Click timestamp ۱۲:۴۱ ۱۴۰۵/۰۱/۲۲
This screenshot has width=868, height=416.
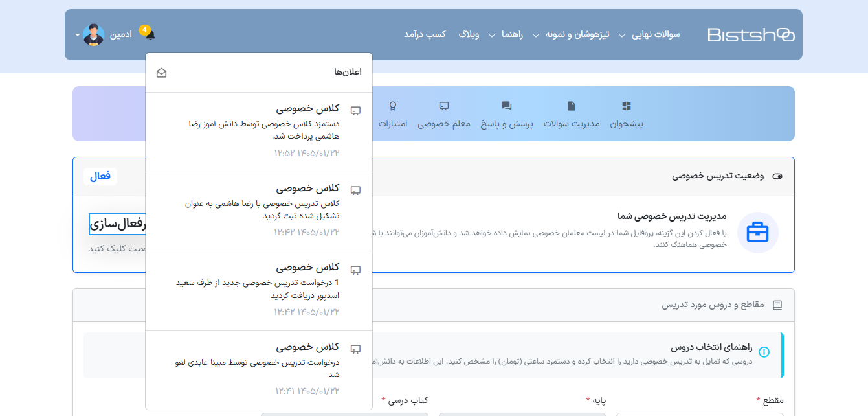(x=307, y=391)
